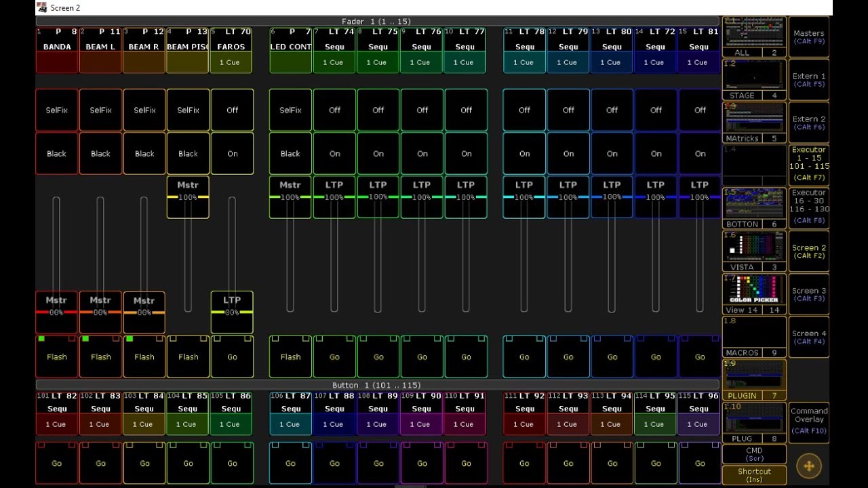Select the BANDA executor header
868x488 pixels.
(57, 50)
